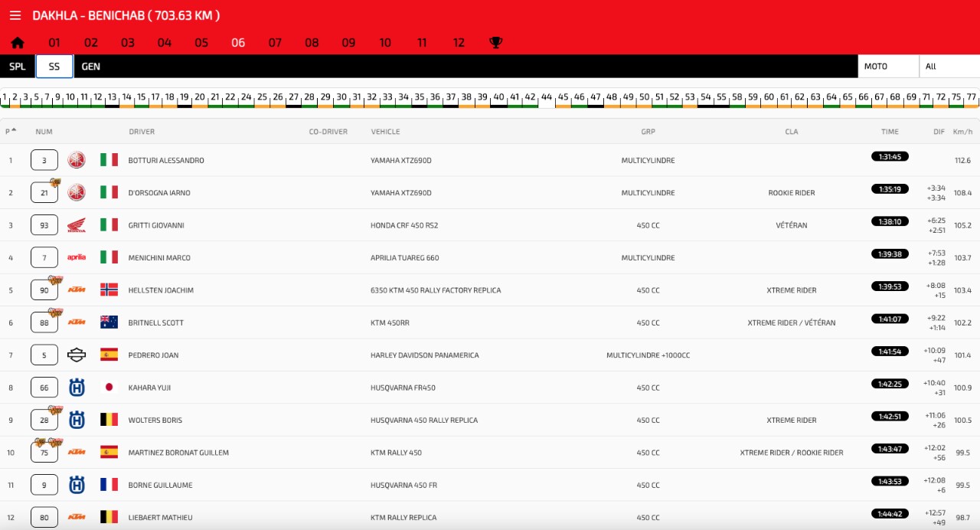Switch to stage 09 tab
The width and height of the screenshot is (980, 530).
coord(348,43)
